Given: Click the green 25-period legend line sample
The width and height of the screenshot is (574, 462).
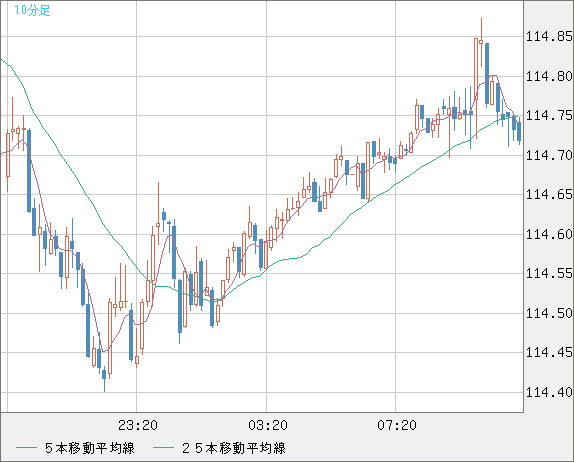Looking at the screenshot, I should (163, 448).
